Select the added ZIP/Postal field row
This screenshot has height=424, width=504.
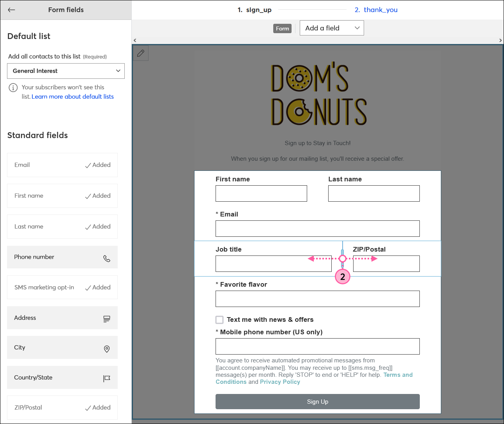[62, 408]
